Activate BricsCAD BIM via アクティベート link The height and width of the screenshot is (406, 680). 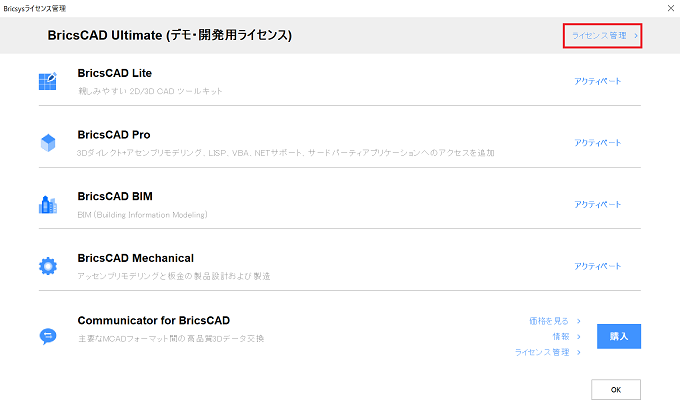[x=598, y=204]
